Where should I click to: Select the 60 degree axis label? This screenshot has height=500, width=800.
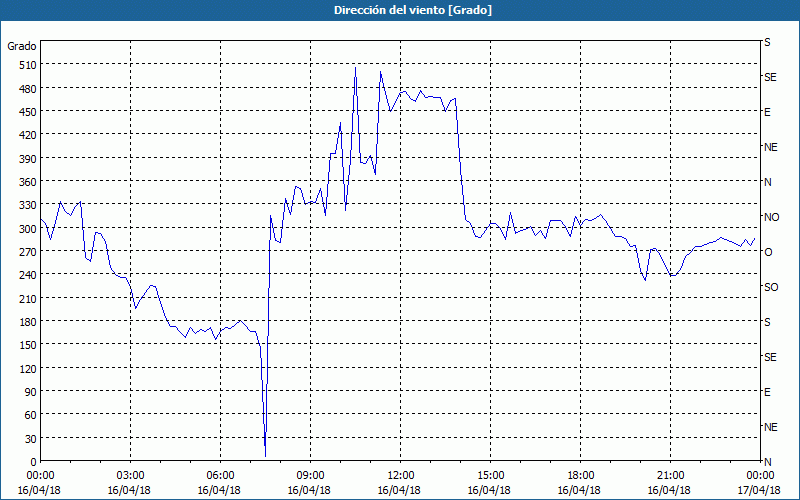[x=31, y=415]
